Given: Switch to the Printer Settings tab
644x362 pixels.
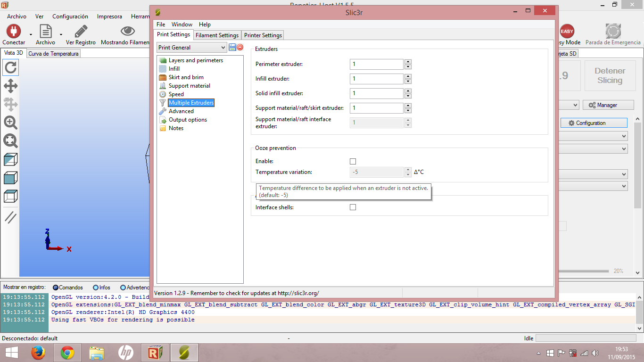Looking at the screenshot, I should [263, 35].
